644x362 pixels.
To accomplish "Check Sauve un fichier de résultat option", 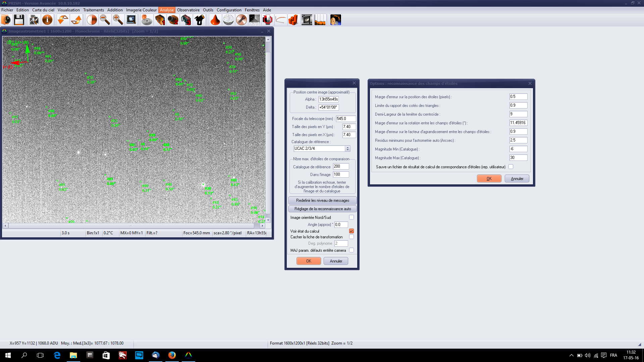I will pyautogui.click(x=511, y=167).
